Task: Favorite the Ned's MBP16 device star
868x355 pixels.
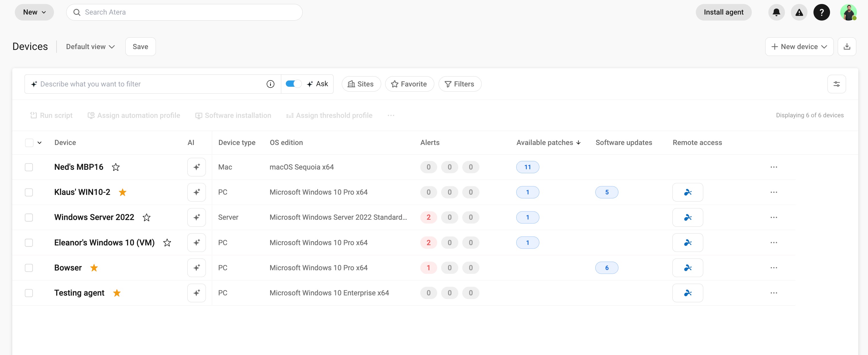Action: pyautogui.click(x=116, y=167)
